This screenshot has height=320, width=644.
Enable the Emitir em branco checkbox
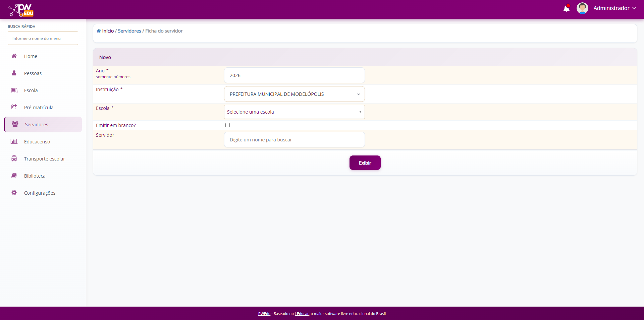pos(227,125)
